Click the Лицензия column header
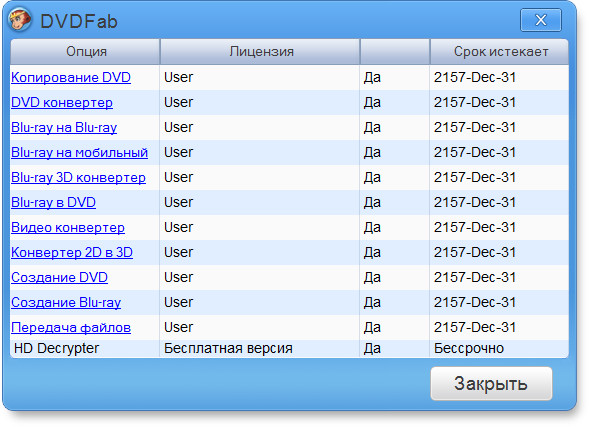 (x=260, y=51)
